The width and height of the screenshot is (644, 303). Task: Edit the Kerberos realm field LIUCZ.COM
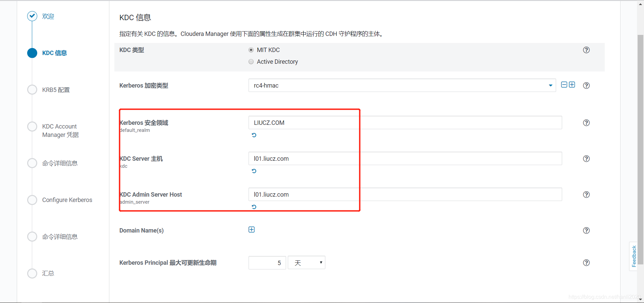tap(405, 122)
